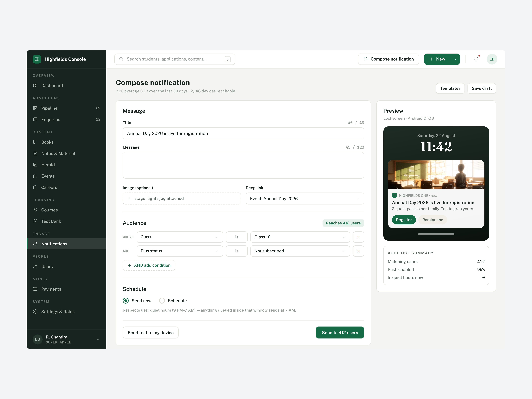
Task: Click the Settings & Roles gear icon
Action: coord(35,312)
